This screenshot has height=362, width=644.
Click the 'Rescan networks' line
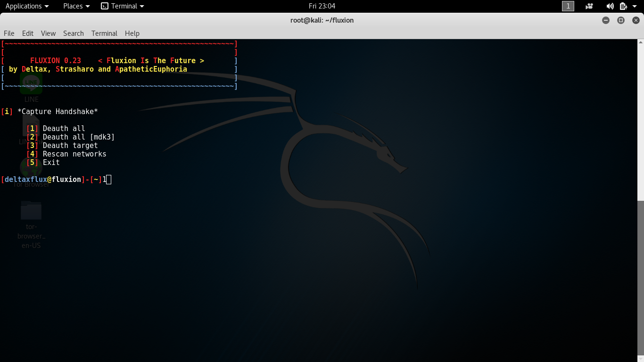(x=66, y=154)
